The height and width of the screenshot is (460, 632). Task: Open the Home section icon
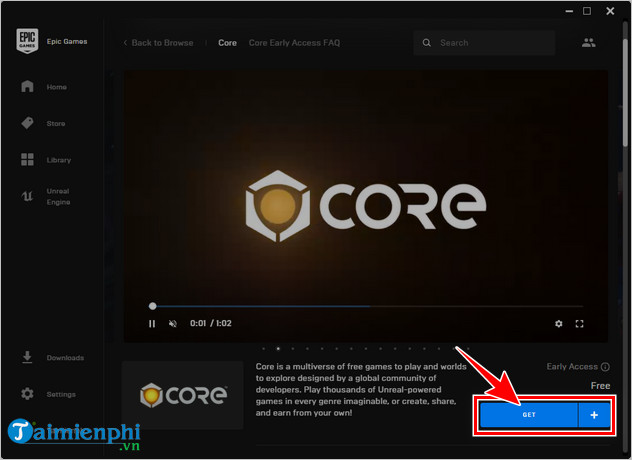[27, 86]
